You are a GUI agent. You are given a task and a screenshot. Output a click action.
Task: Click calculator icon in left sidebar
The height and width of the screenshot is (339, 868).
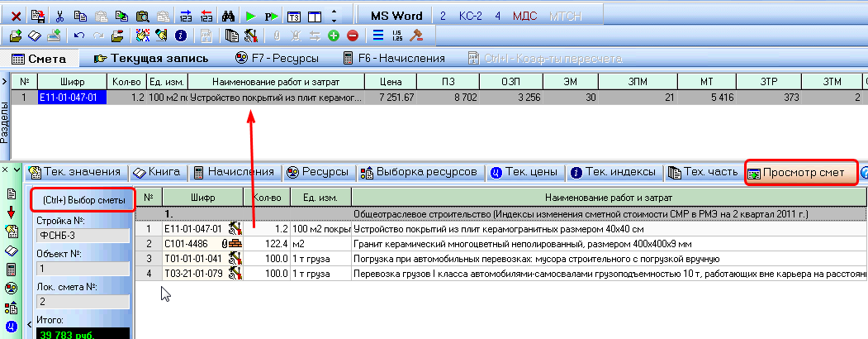pos(12,270)
